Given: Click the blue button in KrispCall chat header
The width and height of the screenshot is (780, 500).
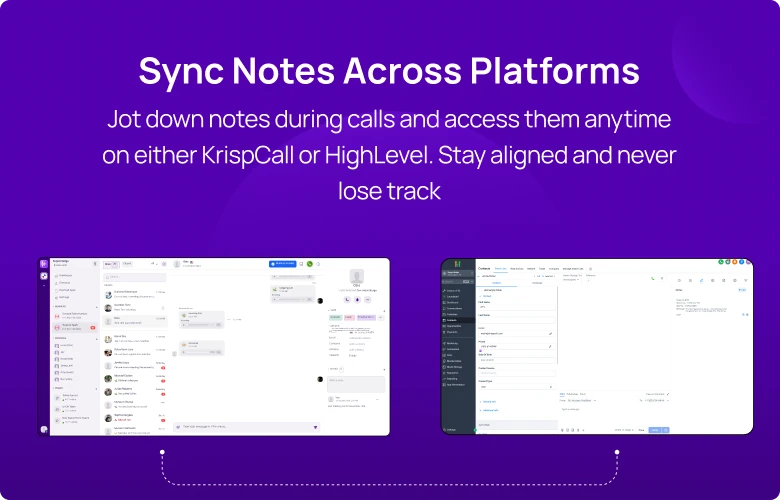Looking at the screenshot, I should (x=283, y=264).
